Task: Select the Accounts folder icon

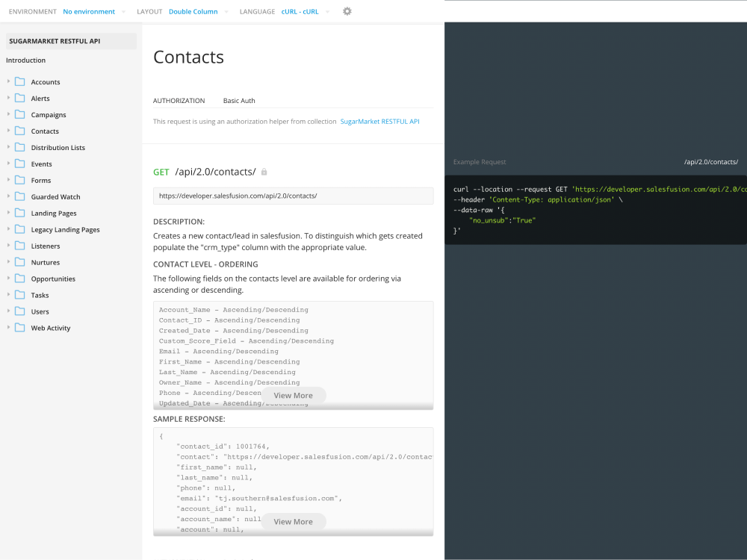Action: (x=19, y=81)
